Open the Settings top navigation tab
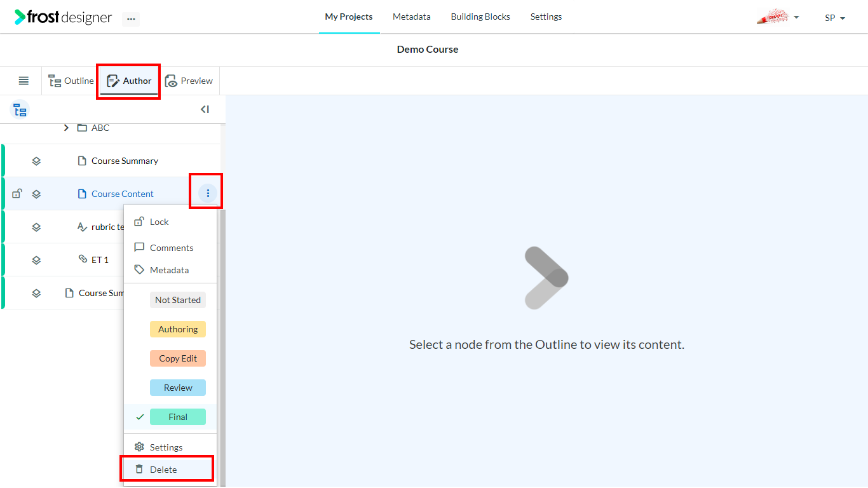This screenshot has width=868, height=488. point(546,17)
